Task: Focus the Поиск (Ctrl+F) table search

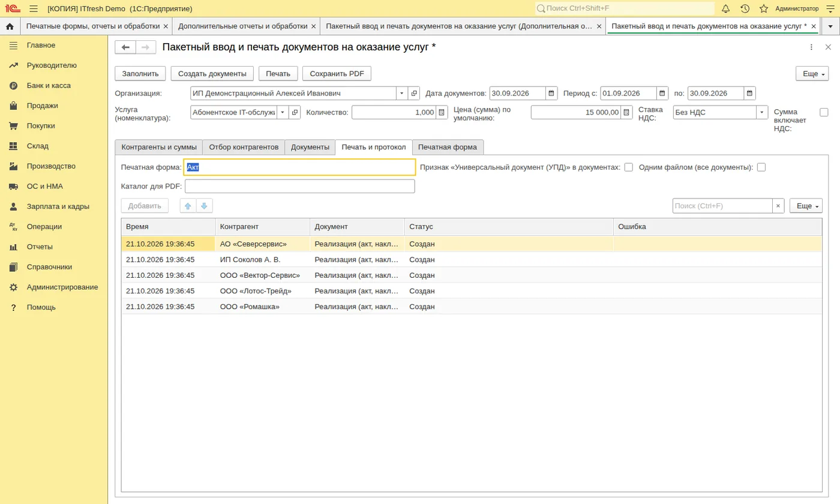Action: 722,206
